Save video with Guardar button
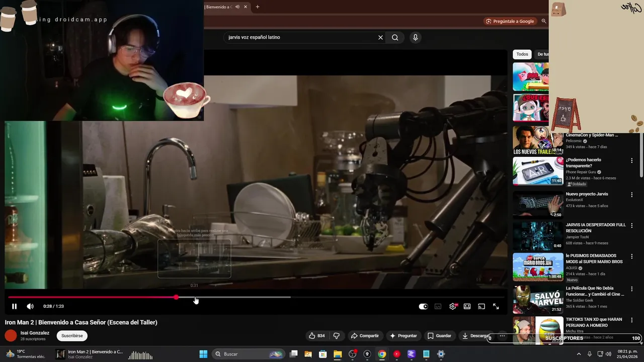 click(439, 335)
